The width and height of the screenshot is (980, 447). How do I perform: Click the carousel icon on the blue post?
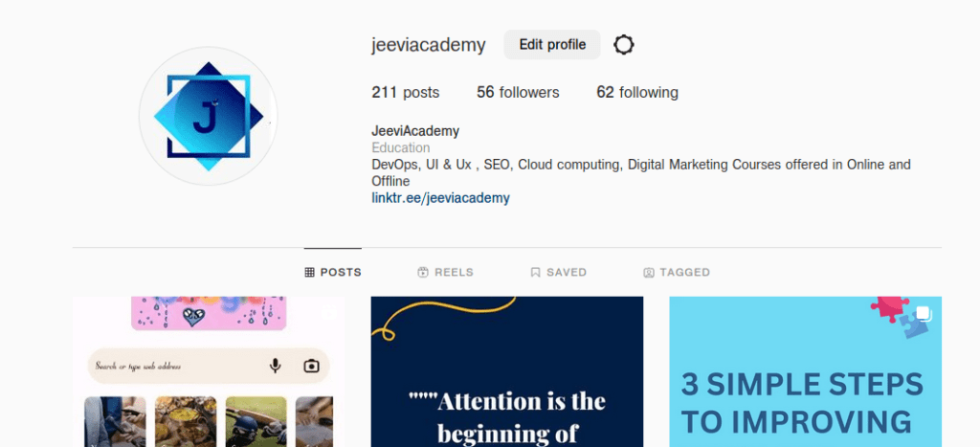(924, 313)
